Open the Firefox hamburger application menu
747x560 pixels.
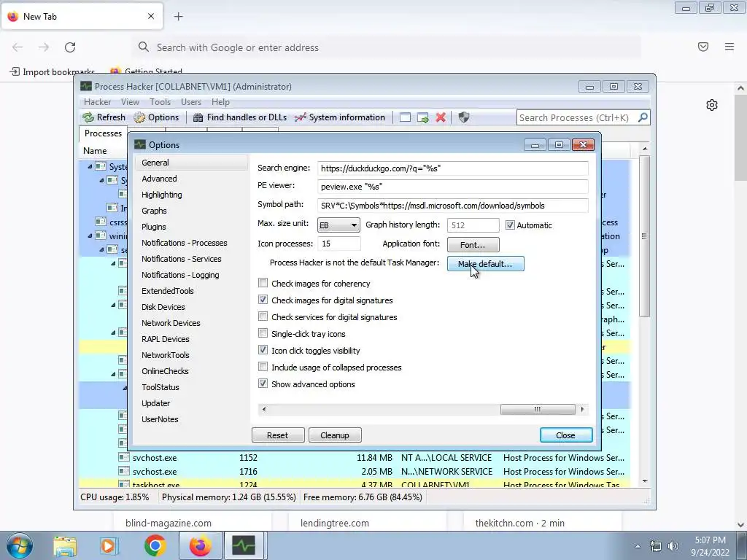(x=729, y=47)
